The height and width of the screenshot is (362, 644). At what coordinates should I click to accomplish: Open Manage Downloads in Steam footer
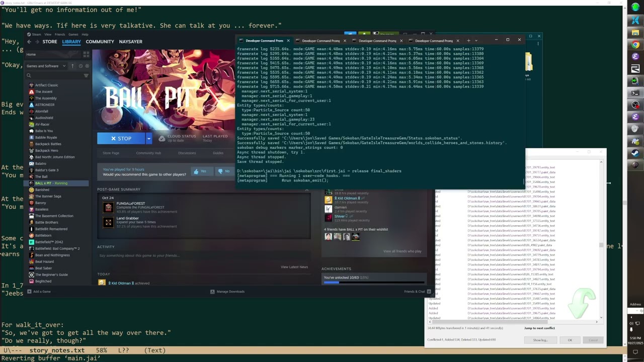pos(227,292)
